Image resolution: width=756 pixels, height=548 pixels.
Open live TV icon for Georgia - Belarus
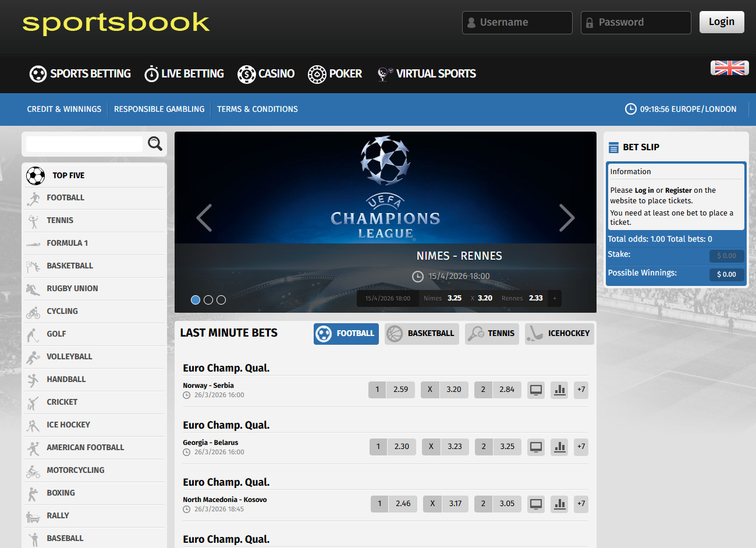point(536,447)
